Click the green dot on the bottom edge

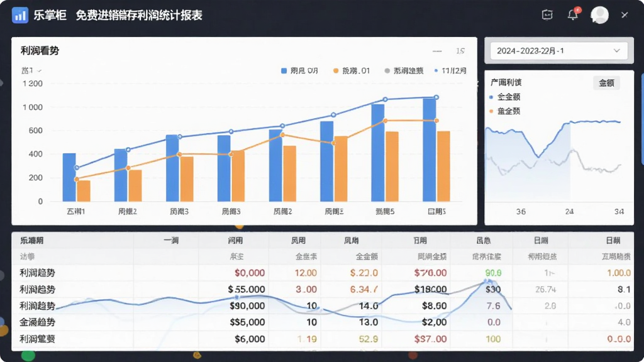point(28,356)
